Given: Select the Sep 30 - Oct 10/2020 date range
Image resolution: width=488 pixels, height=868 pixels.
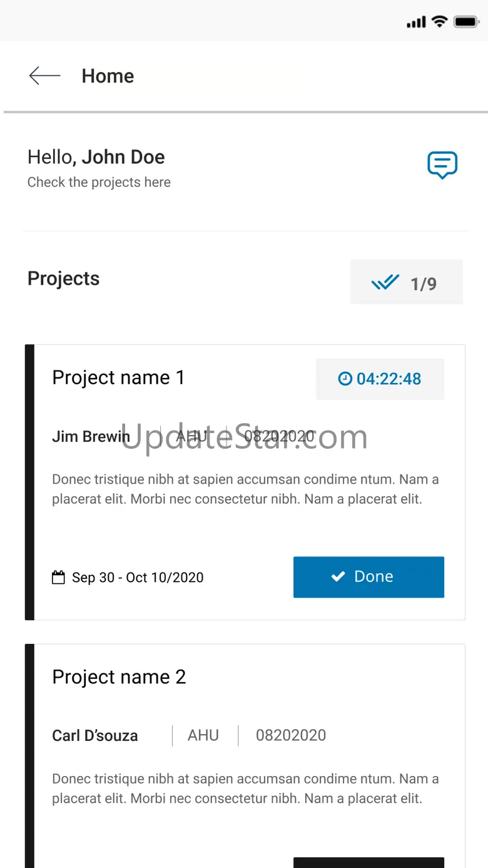Looking at the screenshot, I should click(138, 577).
